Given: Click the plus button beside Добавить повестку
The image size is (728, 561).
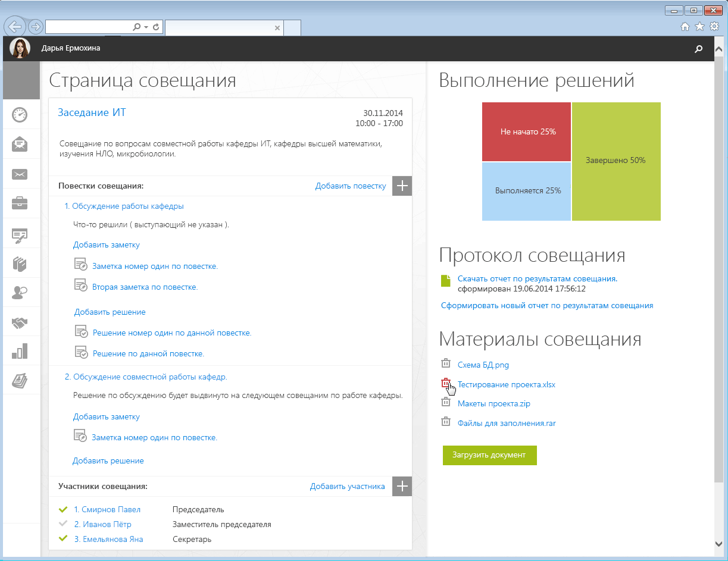Looking at the screenshot, I should 402,186.
